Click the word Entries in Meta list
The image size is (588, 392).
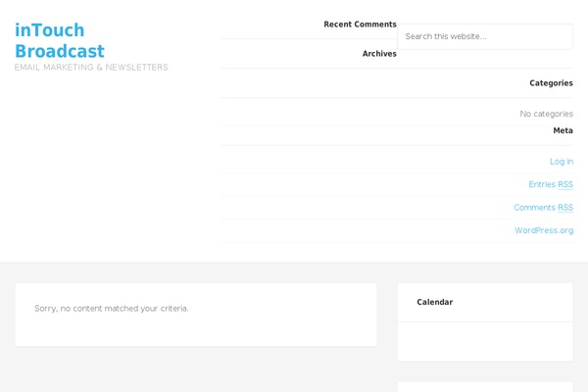pos(542,184)
